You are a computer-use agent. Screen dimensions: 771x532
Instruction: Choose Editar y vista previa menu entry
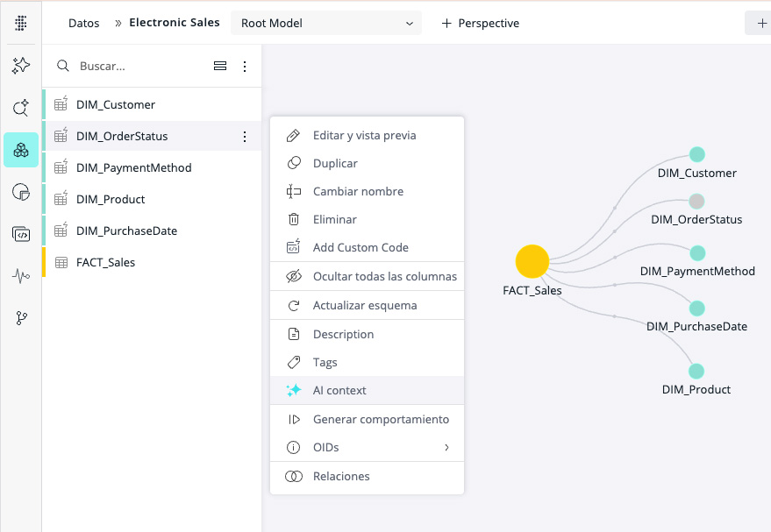(x=367, y=136)
